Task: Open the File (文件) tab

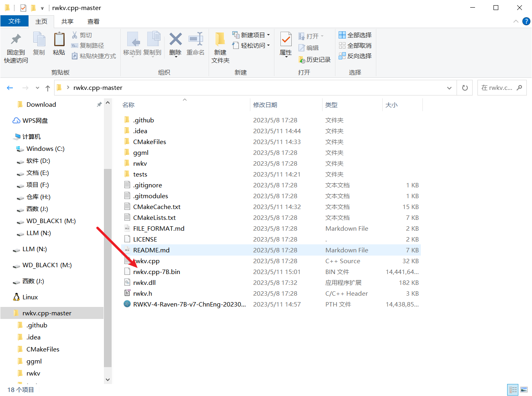Action: coord(14,21)
